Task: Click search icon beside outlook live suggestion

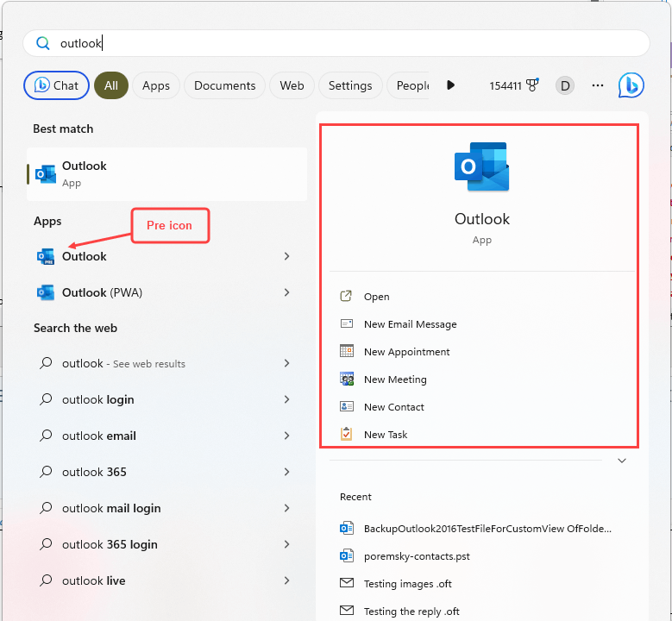Action: 46,580
